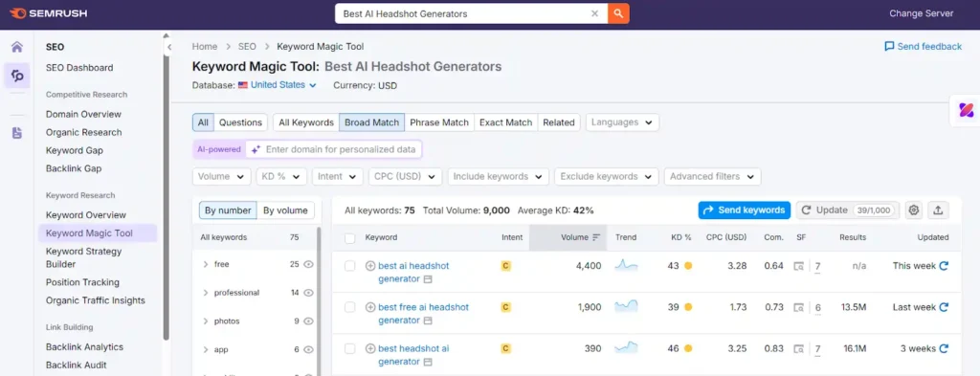
Task: Open the CPC (USD) filter dropdown
Action: point(405,177)
